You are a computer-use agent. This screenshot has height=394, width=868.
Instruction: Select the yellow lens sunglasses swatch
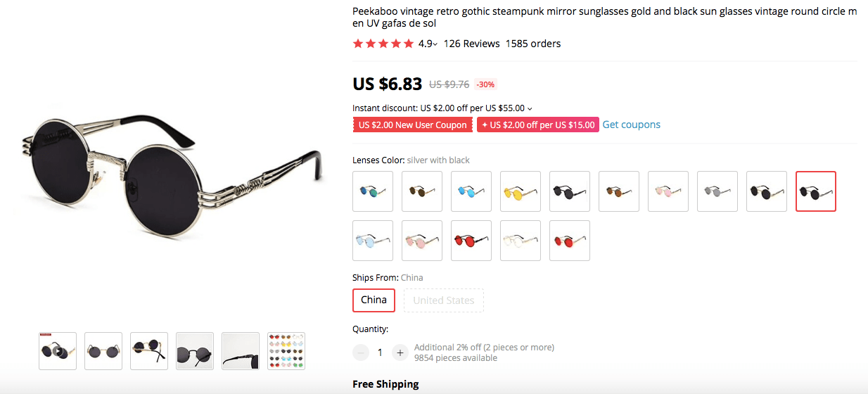(521, 191)
